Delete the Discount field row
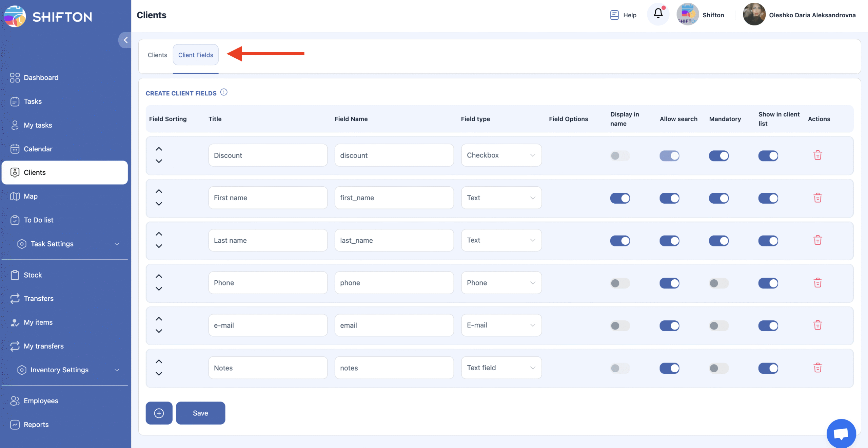The height and width of the screenshot is (448, 868). coord(817,155)
